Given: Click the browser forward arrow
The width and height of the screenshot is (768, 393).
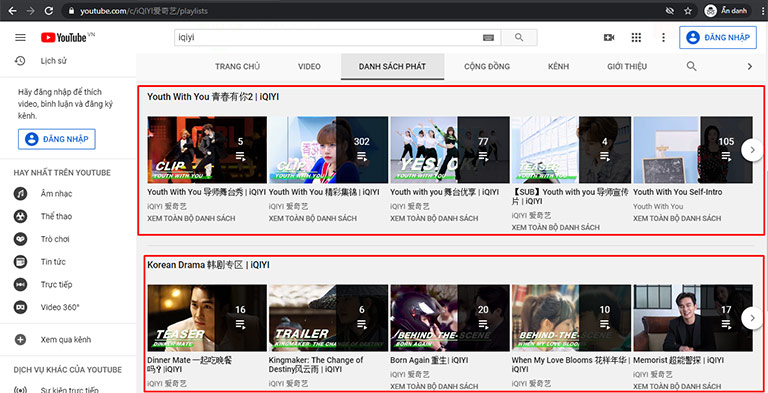Looking at the screenshot, I should point(30,10).
